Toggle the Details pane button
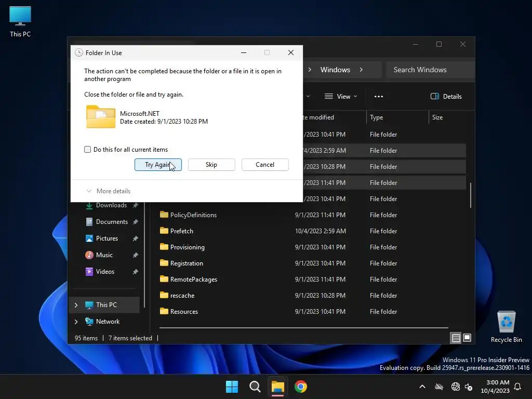 pyautogui.click(x=446, y=96)
